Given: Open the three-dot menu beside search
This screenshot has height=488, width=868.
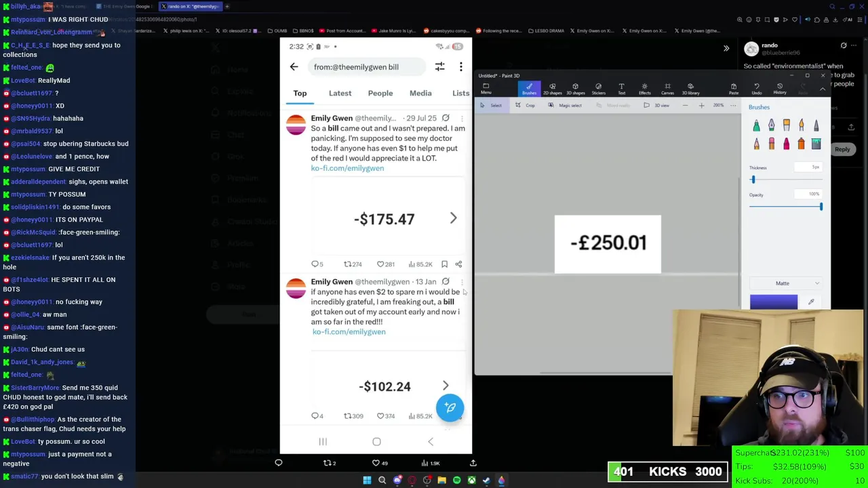Looking at the screenshot, I should [x=460, y=66].
